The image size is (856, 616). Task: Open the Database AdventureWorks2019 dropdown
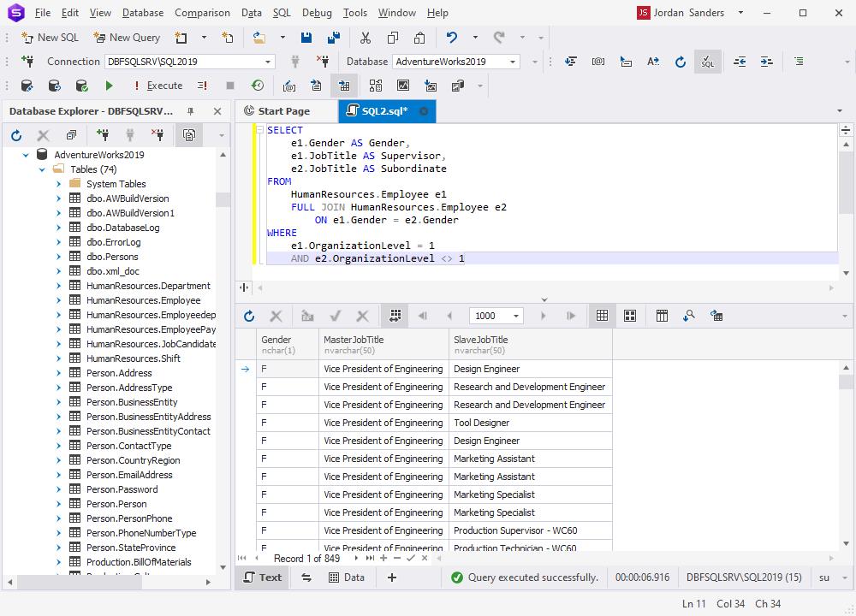513,62
